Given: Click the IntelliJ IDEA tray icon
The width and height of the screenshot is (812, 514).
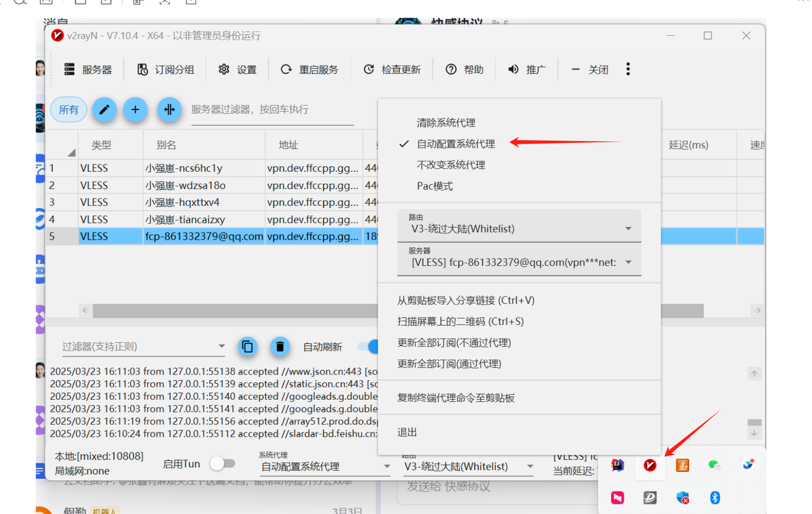Looking at the screenshot, I should point(617,466).
